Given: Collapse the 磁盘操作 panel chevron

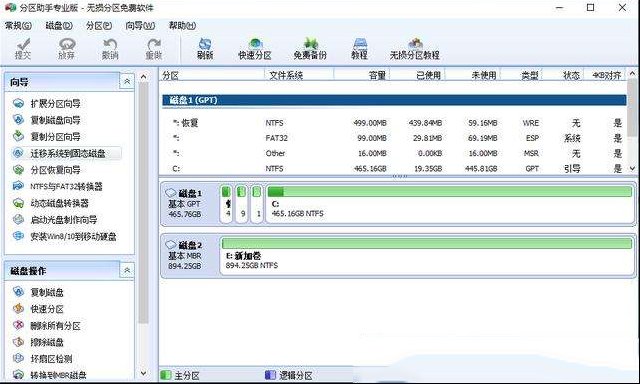Looking at the screenshot, I should pos(127,270).
